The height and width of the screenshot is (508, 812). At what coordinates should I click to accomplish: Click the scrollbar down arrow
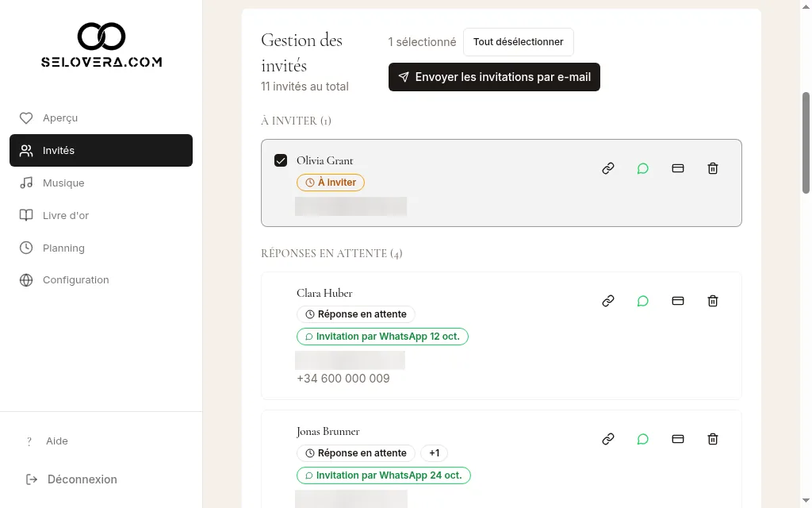[x=806, y=501]
